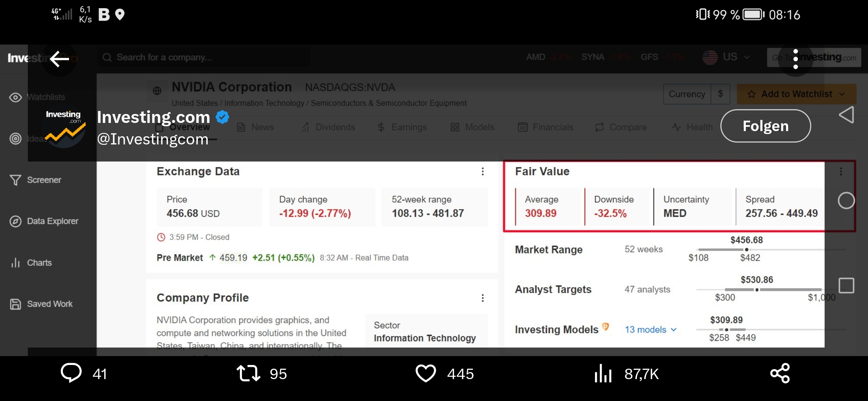Open the @Investingcom profile handle

(x=152, y=140)
